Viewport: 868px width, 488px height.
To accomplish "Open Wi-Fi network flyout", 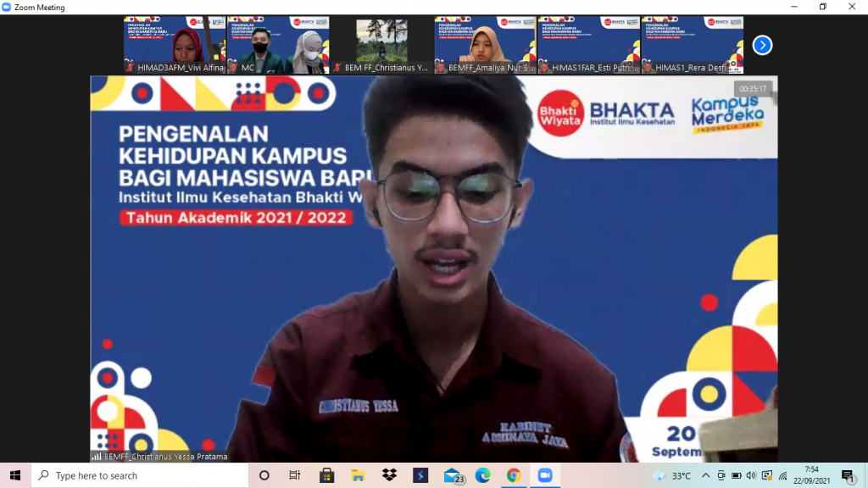I will point(782,476).
